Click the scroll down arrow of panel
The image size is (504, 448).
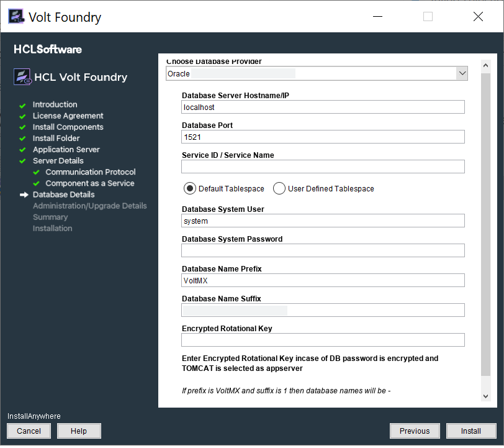(x=485, y=396)
